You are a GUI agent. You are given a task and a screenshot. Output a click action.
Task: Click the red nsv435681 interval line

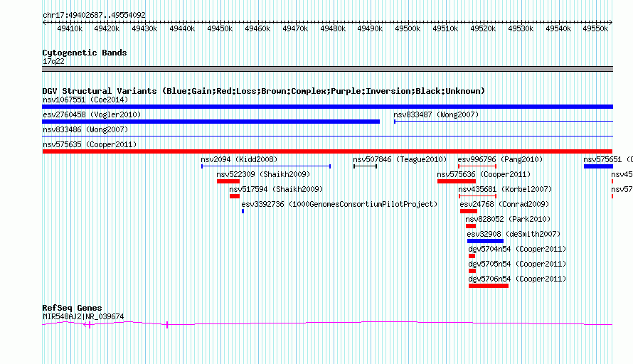(x=477, y=196)
